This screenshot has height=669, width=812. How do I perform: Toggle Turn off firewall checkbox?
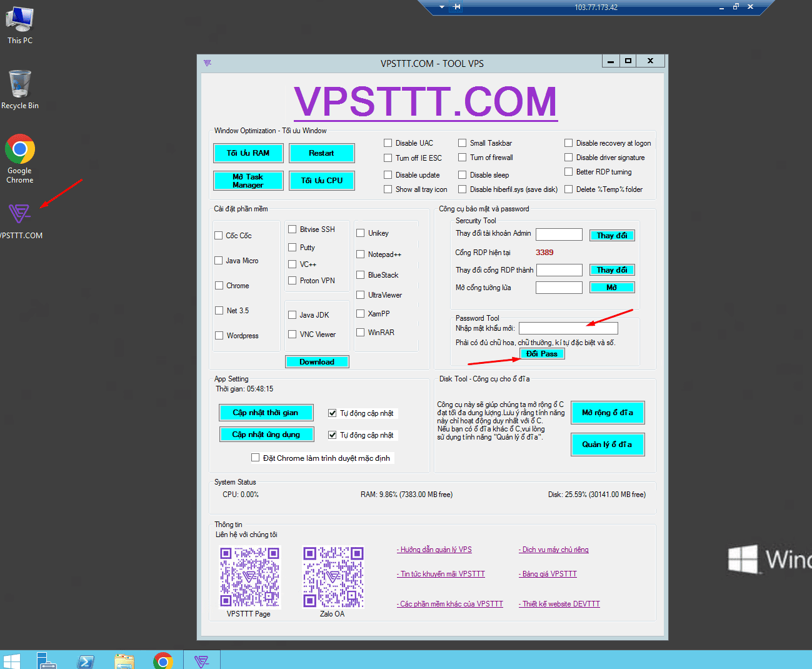(463, 158)
